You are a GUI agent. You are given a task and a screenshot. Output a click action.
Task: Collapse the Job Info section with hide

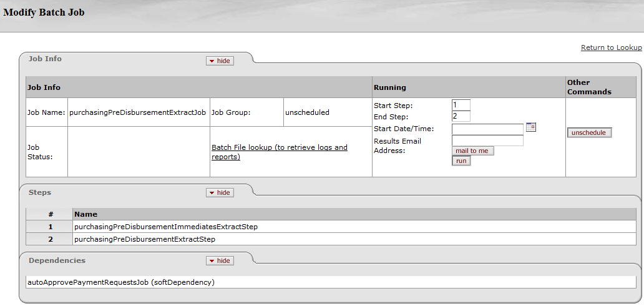(220, 61)
